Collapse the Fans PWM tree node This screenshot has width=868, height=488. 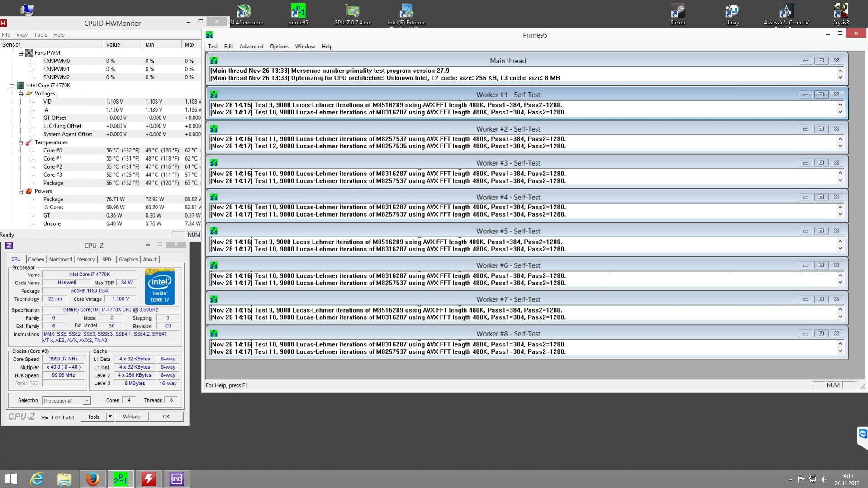(x=20, y=53)
